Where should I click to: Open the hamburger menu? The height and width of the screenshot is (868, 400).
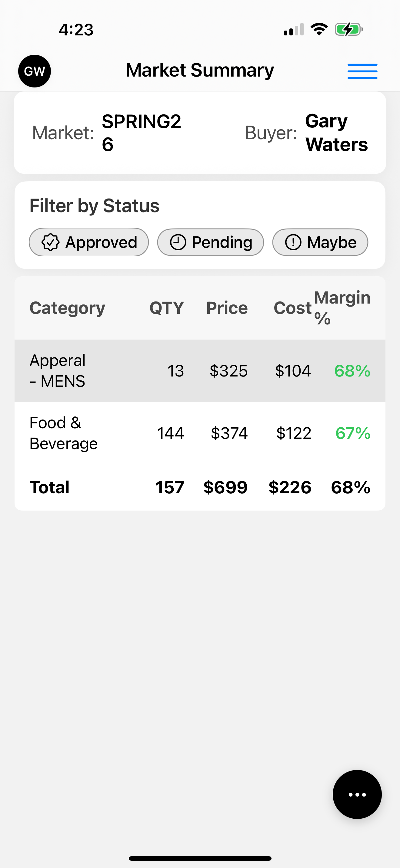[362, 71]
